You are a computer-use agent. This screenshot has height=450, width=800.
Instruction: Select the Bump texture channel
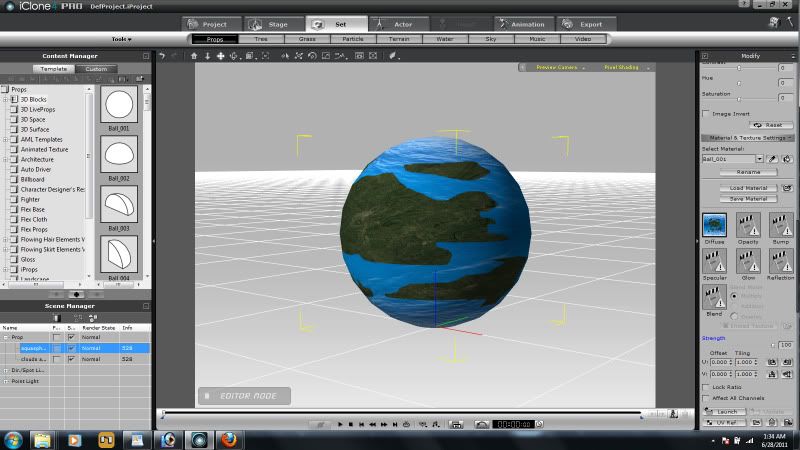tap(781, 224)
